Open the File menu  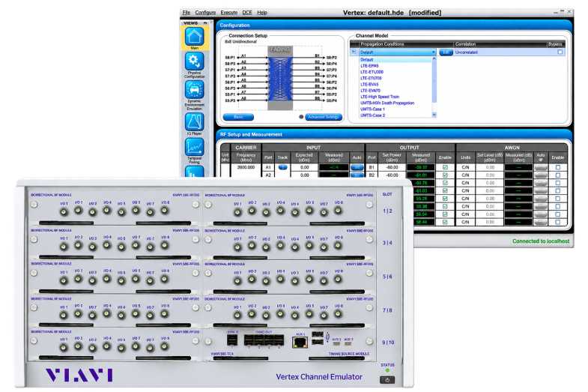pos(187,13)
